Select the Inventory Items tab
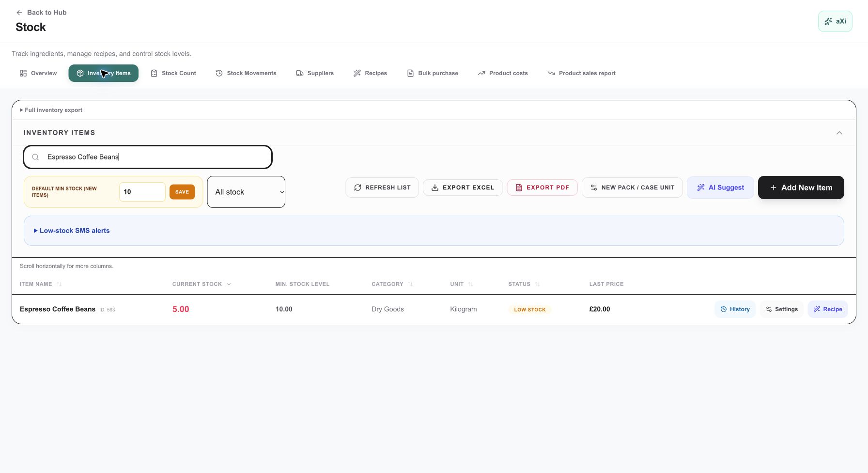Screen dimensions: 868x473 [x=103, y=73]
